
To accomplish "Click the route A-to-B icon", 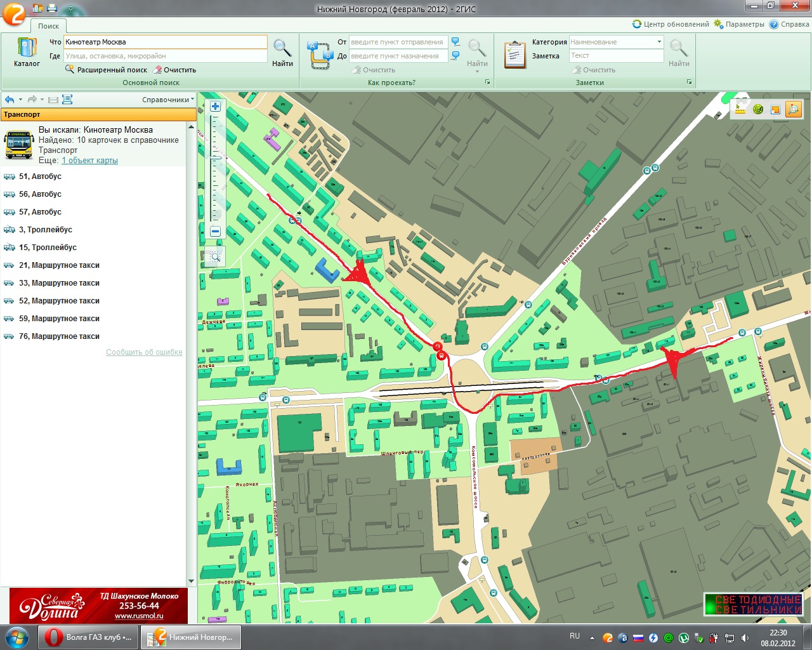I will [320, 55].
